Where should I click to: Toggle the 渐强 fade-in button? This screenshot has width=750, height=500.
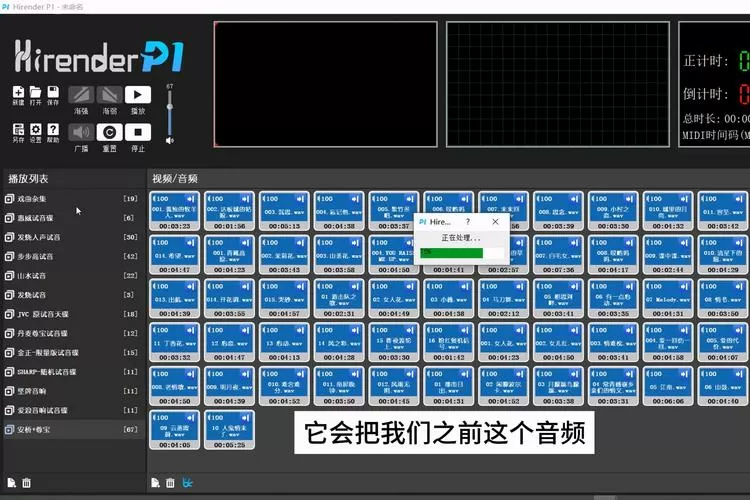pyautogui.click(x=81, y=95)
